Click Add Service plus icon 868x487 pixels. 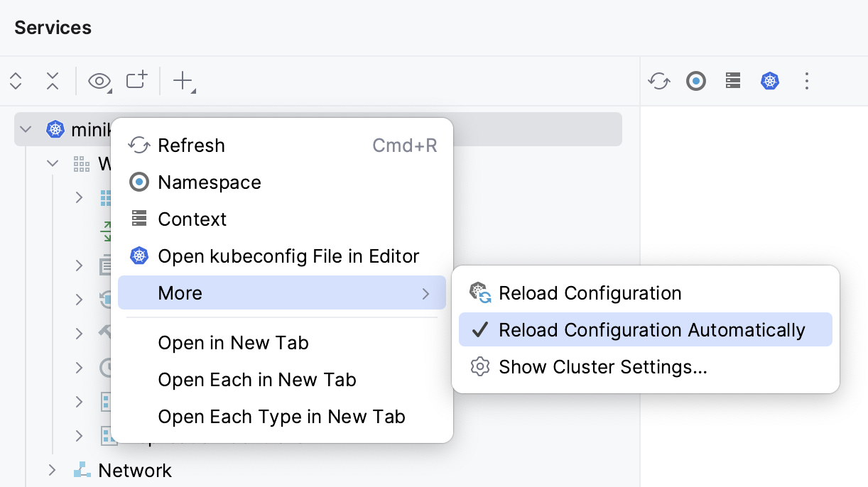pyautogui.click(x=184, y=82)
